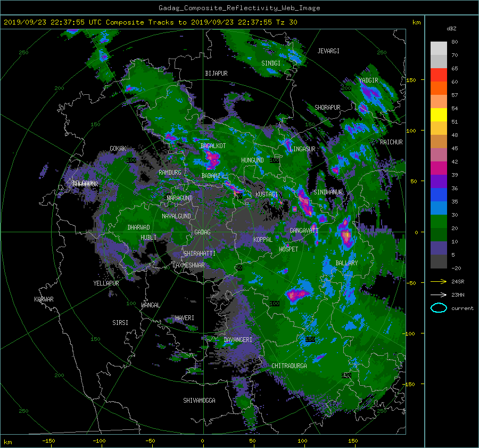The height and width of the screenshot is (448, 479).
Task: Click the CHITRADURGA city label
Action: click(289, 366)
